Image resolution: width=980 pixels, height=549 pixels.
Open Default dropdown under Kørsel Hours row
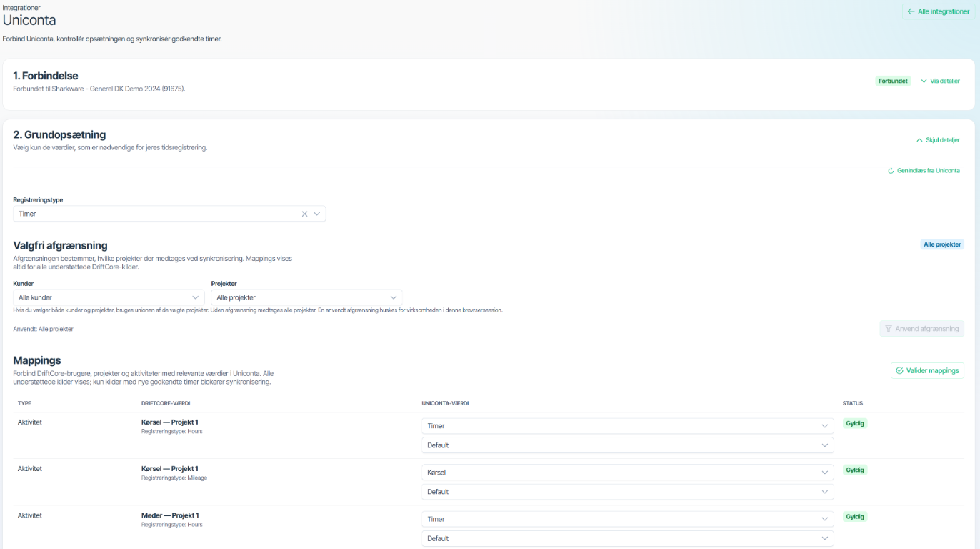pos(627,445)
